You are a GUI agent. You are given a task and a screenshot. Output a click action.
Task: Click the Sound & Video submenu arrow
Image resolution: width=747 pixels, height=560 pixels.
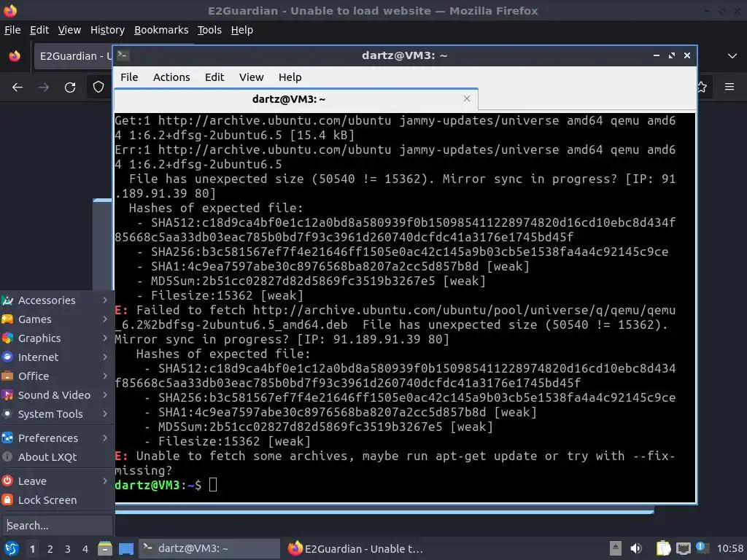(105, 394)
